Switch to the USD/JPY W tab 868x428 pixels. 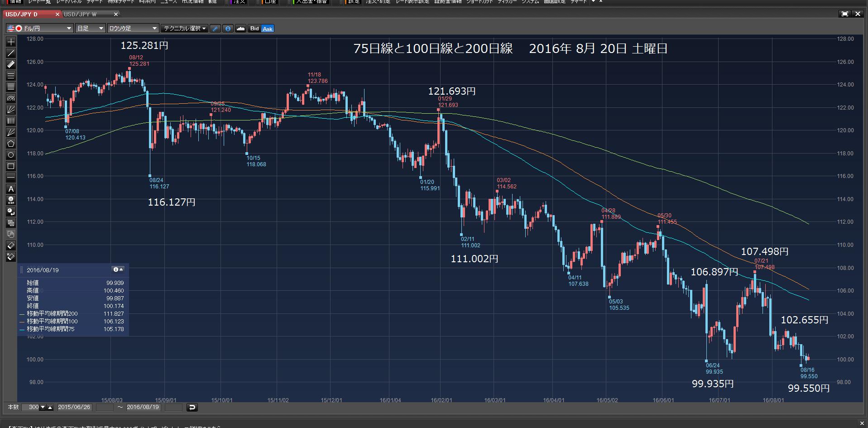pyautogui.click(x=86, y=14)
